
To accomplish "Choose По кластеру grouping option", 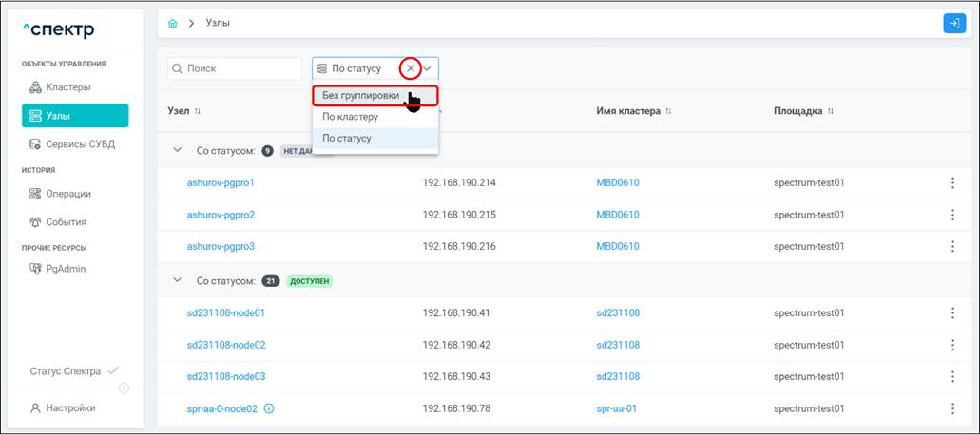I will [350, 117].
